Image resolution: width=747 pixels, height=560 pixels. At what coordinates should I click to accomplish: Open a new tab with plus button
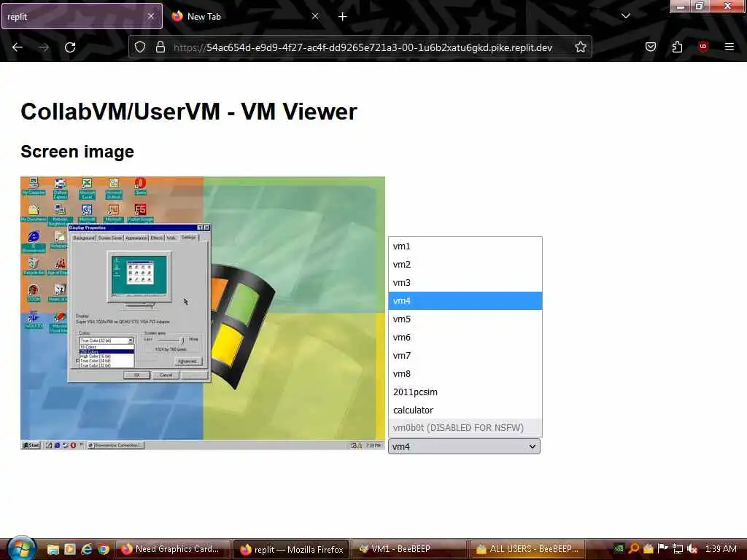pyautogui.click(x=342, y=17)
